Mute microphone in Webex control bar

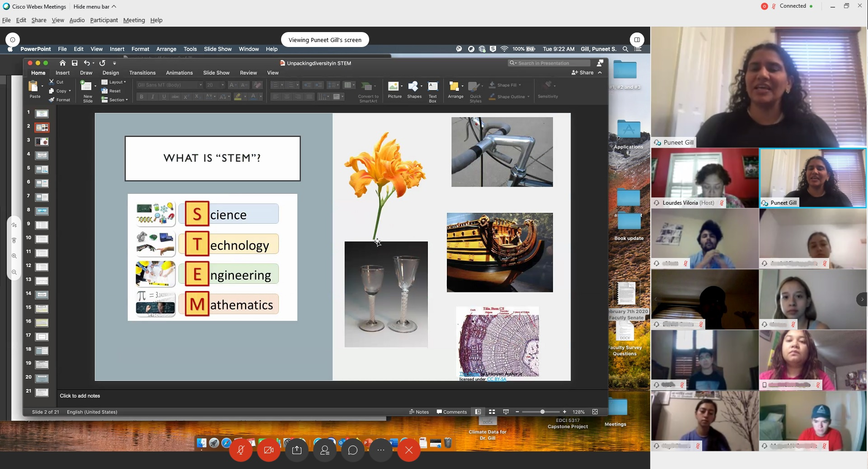241,450
